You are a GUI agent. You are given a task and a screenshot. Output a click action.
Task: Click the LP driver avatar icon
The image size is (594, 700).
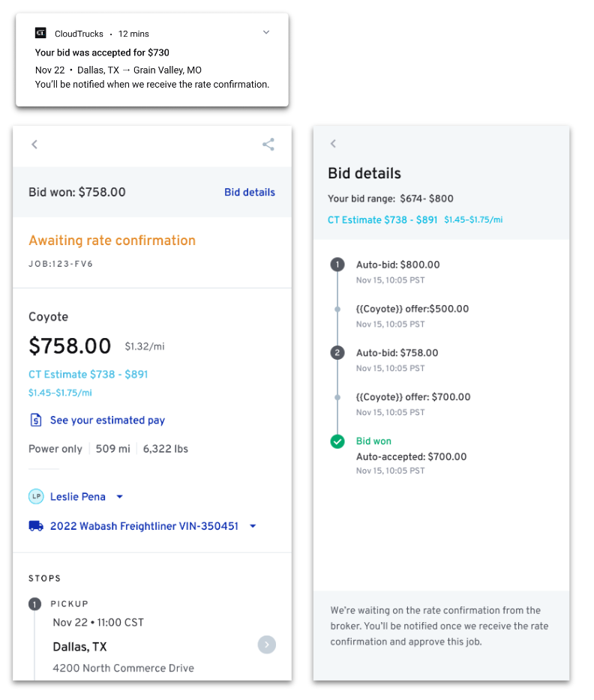(36, 496)
